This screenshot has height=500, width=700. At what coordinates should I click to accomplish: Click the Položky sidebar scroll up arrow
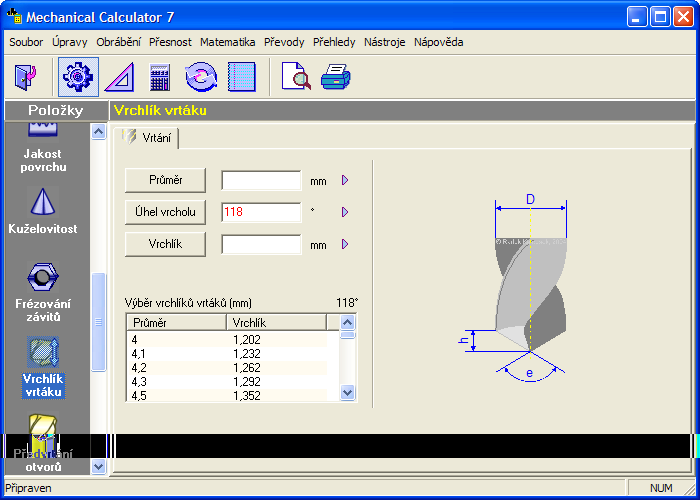98,131
